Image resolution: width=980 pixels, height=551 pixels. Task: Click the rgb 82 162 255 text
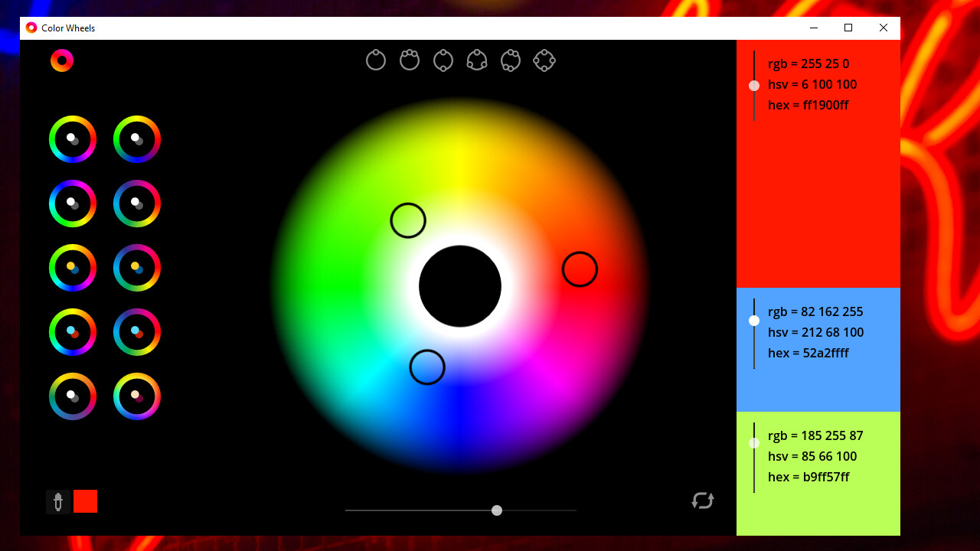tap(815, 311)
